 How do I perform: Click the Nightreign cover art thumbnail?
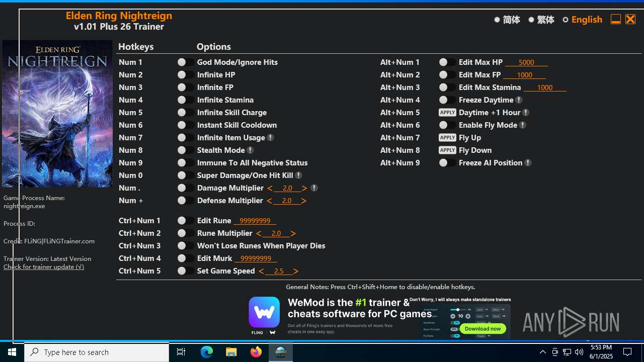(x=57, y=114)
